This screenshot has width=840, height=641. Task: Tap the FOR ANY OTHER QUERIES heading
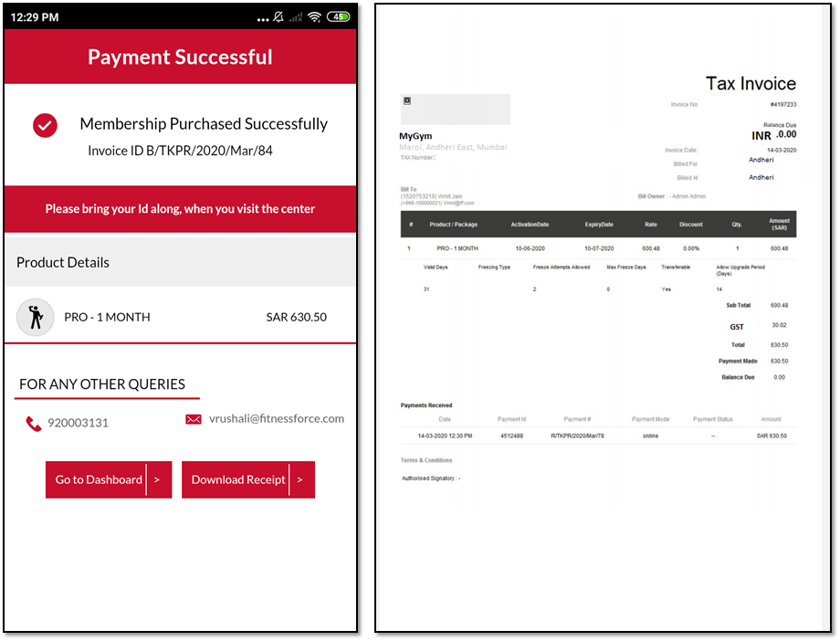[102, 384]
